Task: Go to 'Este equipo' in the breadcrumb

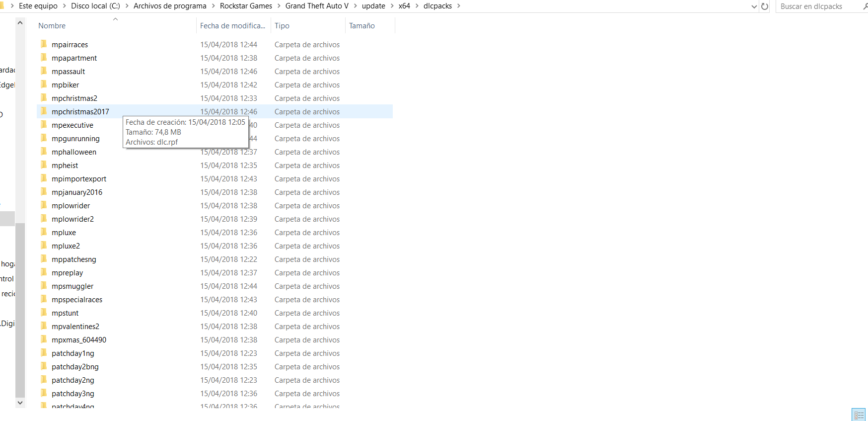Action: [x=38, y=6]
